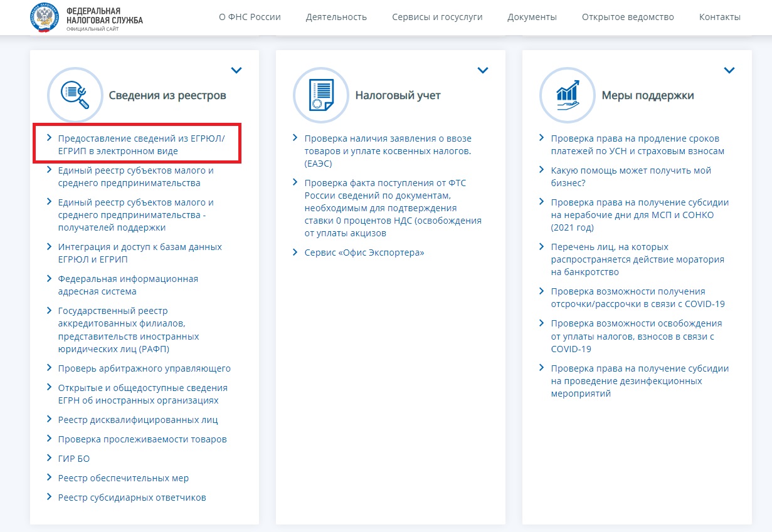The image size is (772, 532).
Task: Collapse the Меры поддержки card chevron
Action: pyautogui.click(x=729, y=70)
